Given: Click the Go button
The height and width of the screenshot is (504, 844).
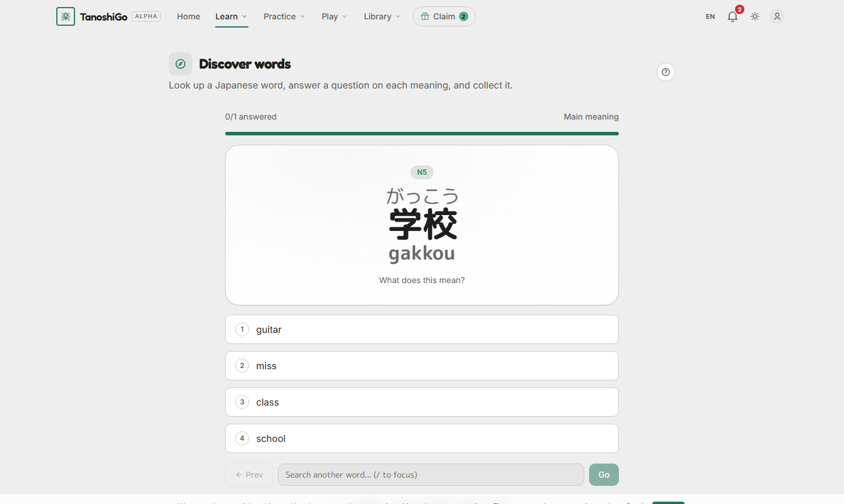Looking at the screenshot, I should 604,475.
